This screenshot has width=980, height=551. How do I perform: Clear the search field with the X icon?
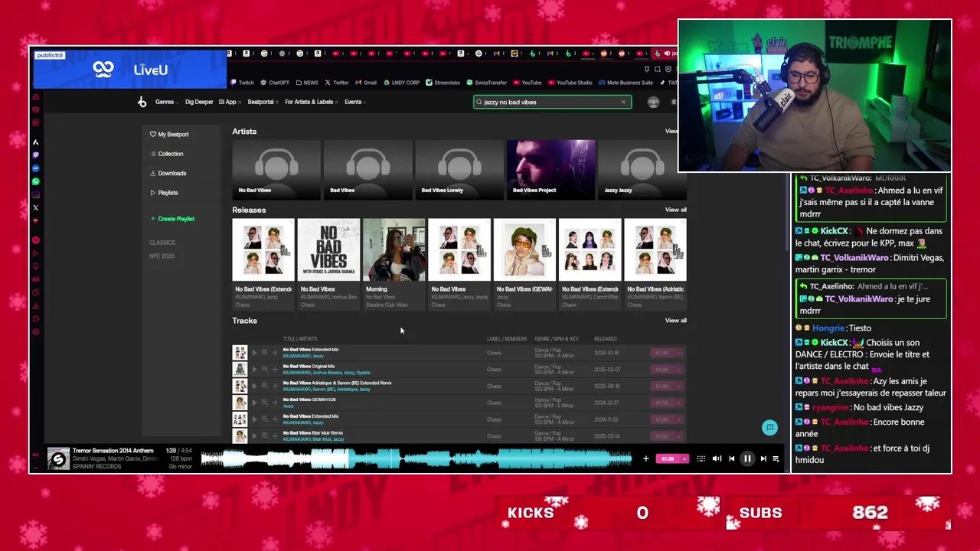point(623,102)
